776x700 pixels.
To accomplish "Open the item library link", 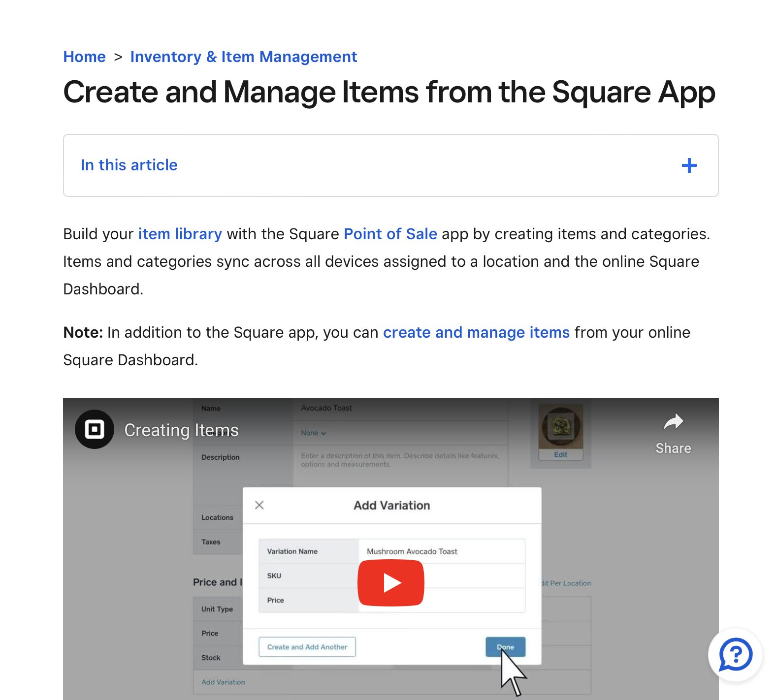I will coord(180,234).
